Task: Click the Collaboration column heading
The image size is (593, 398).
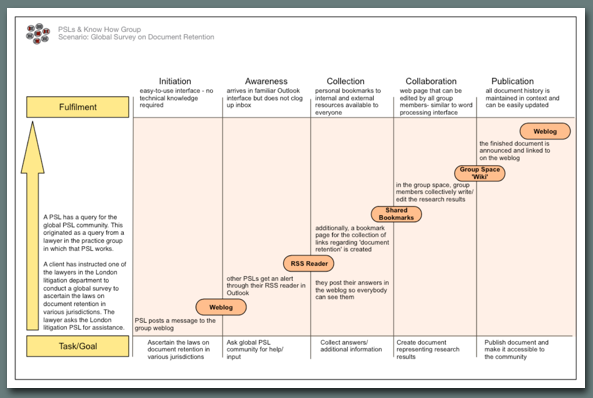Action: click(x=431, y=81)
